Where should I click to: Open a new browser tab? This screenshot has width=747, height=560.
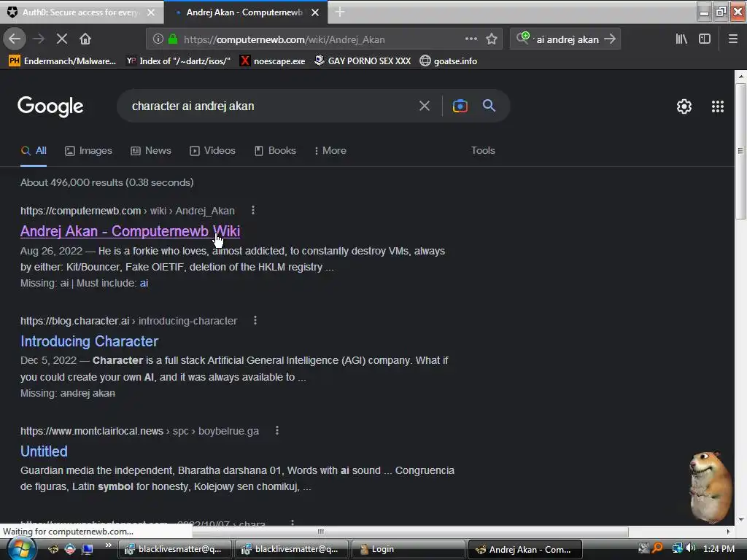pos(340,12)
